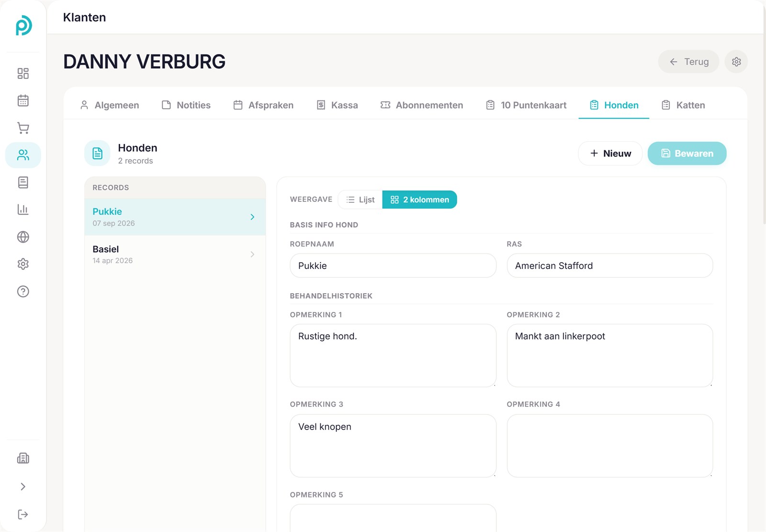This screenshot has width=766, height=532.
Task: Save the record with Bewaren
Action: tap(687, 154)
